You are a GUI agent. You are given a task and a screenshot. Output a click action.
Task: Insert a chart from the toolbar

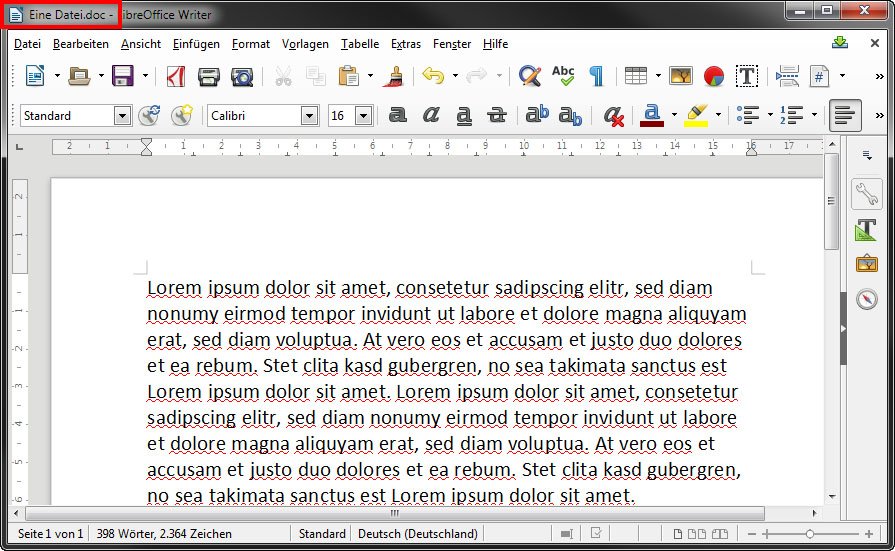[x=713, y=76]
